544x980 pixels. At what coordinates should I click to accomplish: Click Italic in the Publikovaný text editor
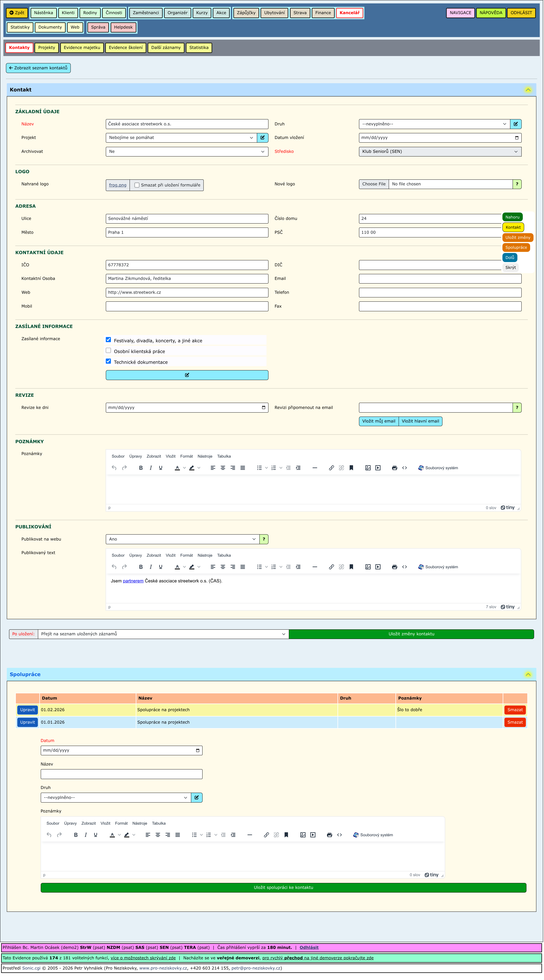point(151,567)
